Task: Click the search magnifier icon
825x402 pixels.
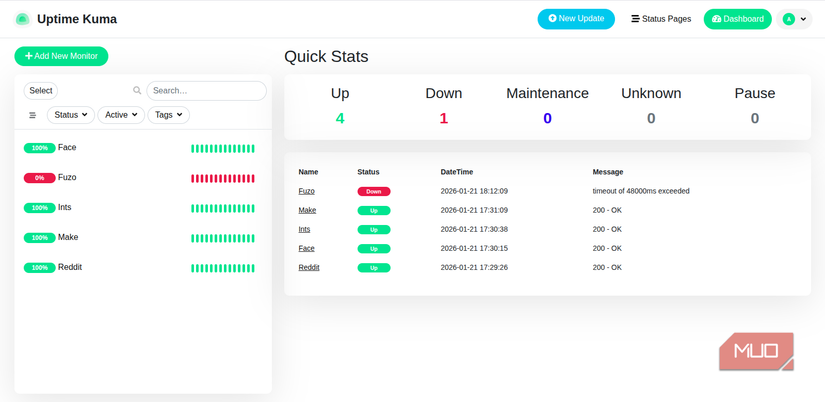Action: click(x=137, y=91)
